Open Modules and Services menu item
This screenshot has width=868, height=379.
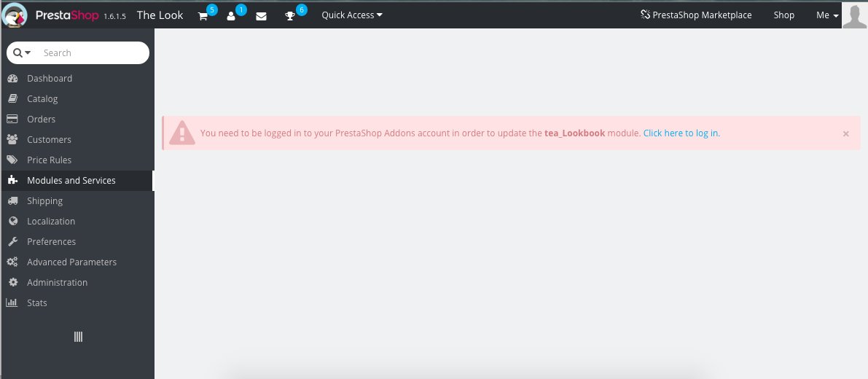click(77, 180)
